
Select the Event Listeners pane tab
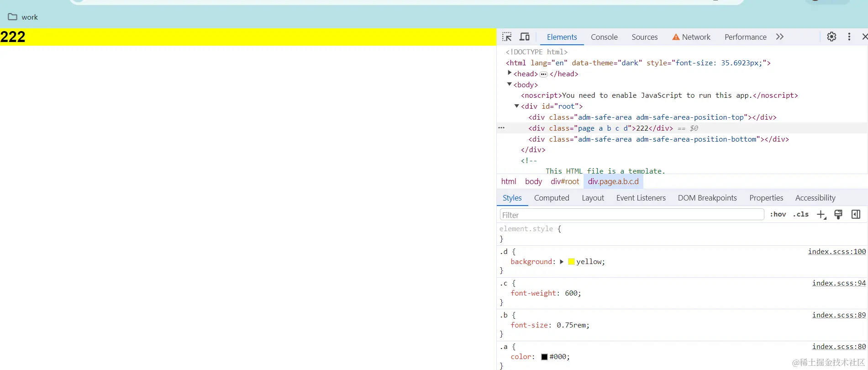coord(641,198)
